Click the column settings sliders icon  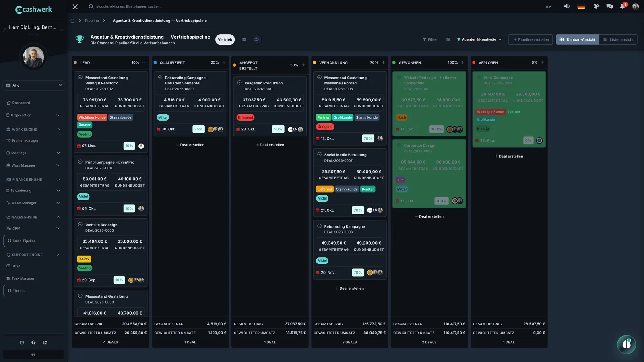click(x=448, y=39)
